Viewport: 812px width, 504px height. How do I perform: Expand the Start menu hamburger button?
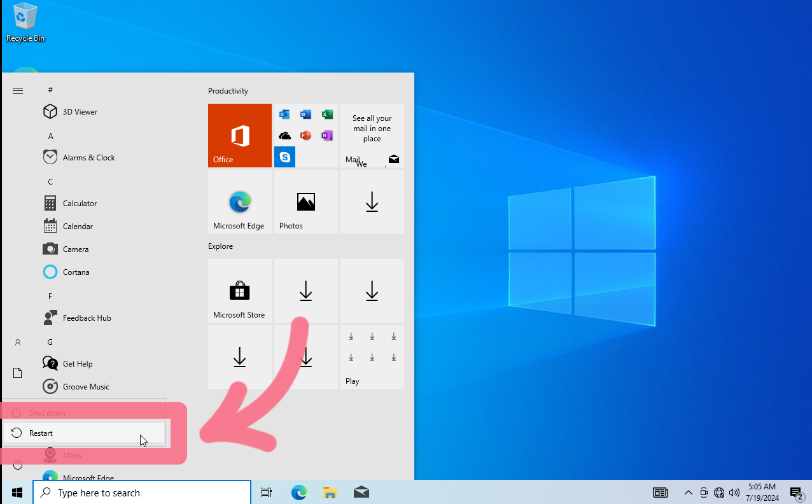(x=18, y=91)
